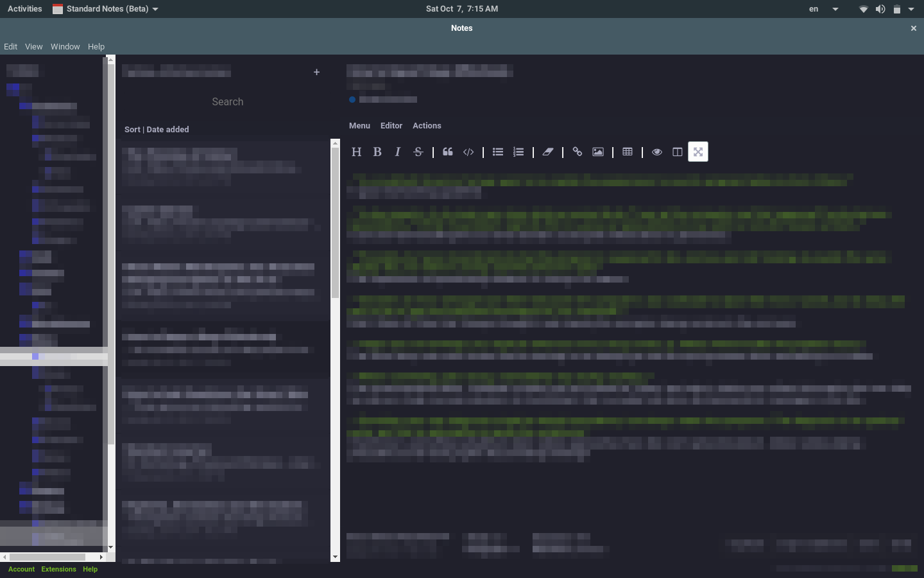Viewport: 924px width, 578px height.
Task: Open Sort by Date added options
Action: (157, 130)
